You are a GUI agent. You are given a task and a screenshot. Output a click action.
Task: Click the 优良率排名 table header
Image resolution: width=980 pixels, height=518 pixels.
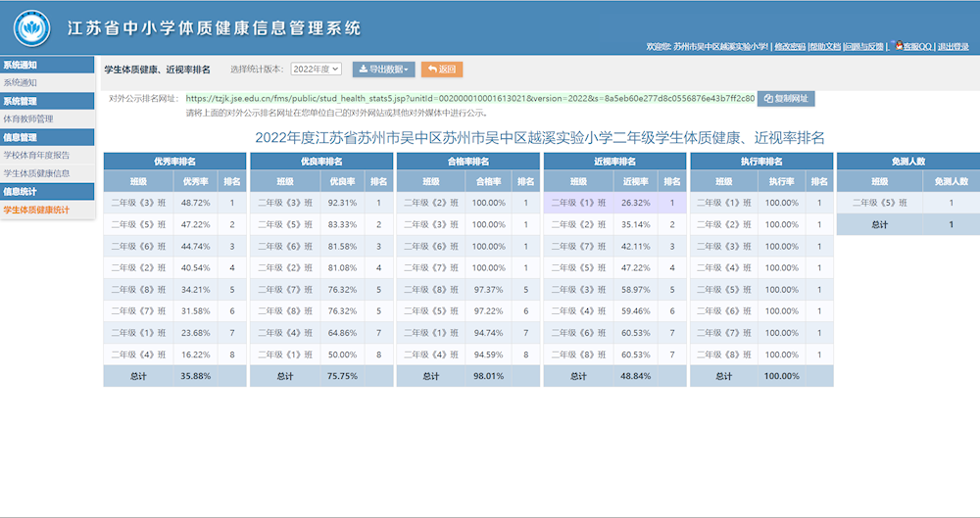pyautogui.click(x=321, y=162)
